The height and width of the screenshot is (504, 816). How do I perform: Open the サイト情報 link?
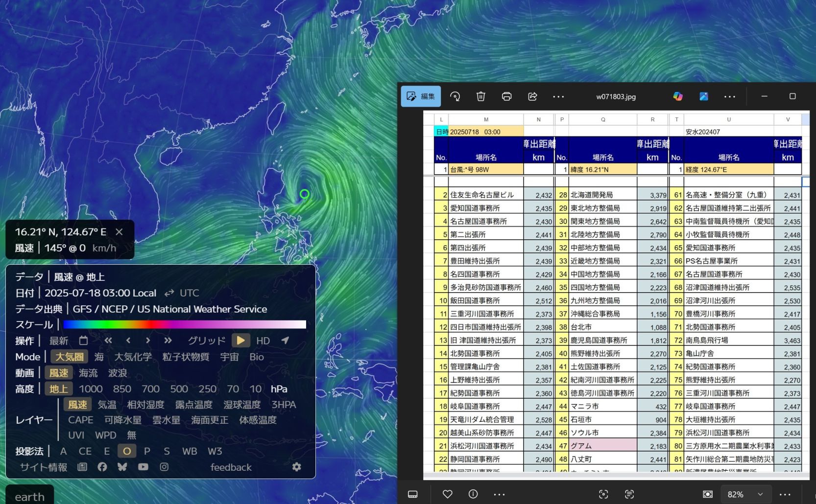43,467
